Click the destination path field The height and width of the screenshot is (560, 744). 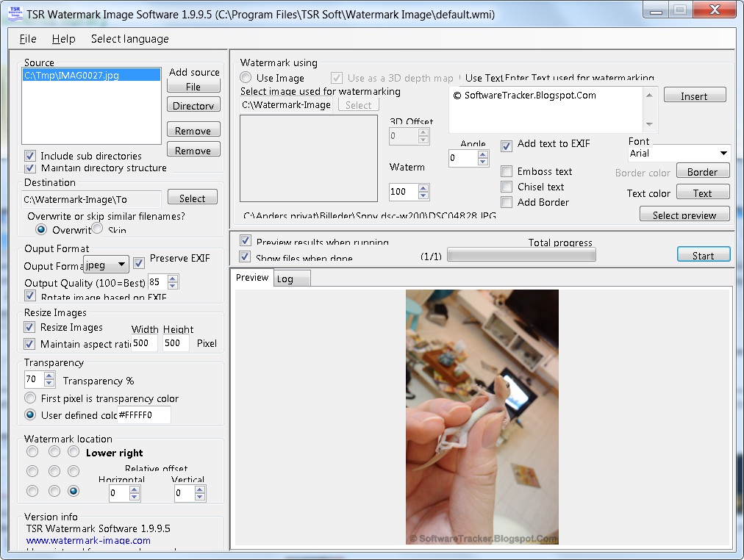point(91,199)
